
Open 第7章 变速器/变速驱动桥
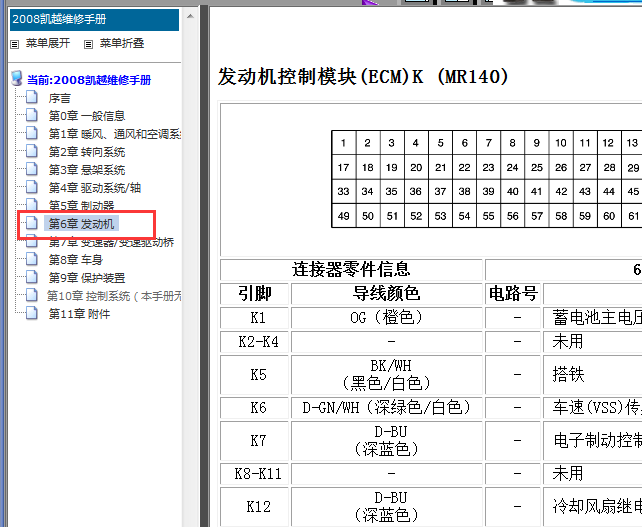[111, 242]
